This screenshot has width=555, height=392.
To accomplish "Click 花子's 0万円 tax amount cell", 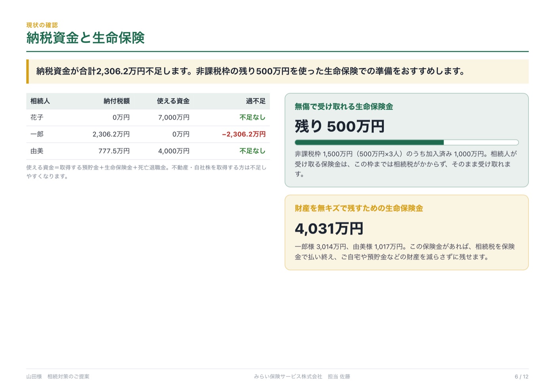I will [121, 117].
